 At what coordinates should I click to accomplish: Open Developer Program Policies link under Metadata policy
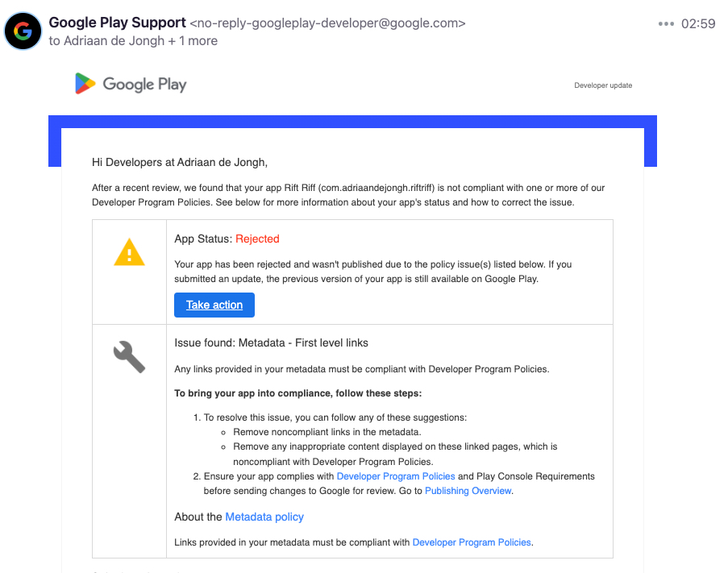coord(472,542)
